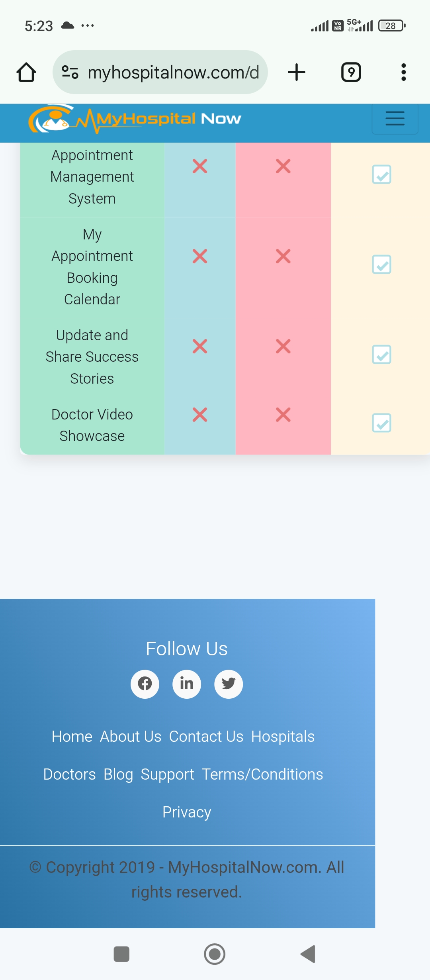Tap the site info icon in address bar
This screenshot has height=980, width=430.
point(70,72)
